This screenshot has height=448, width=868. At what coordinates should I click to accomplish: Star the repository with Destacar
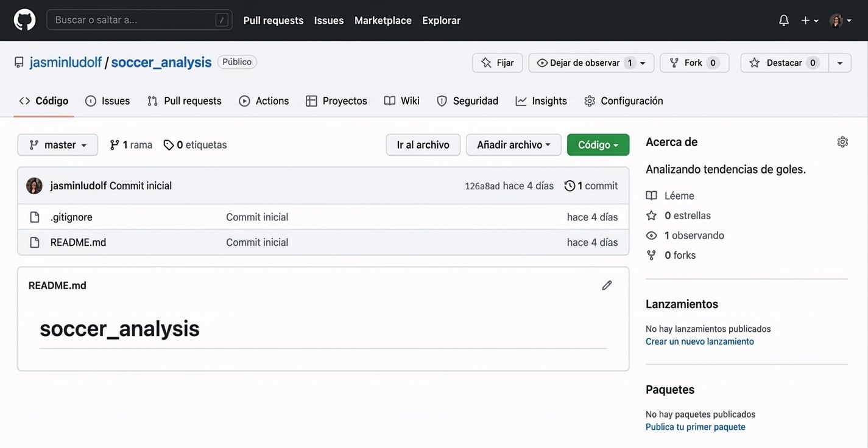coord(785,63)
